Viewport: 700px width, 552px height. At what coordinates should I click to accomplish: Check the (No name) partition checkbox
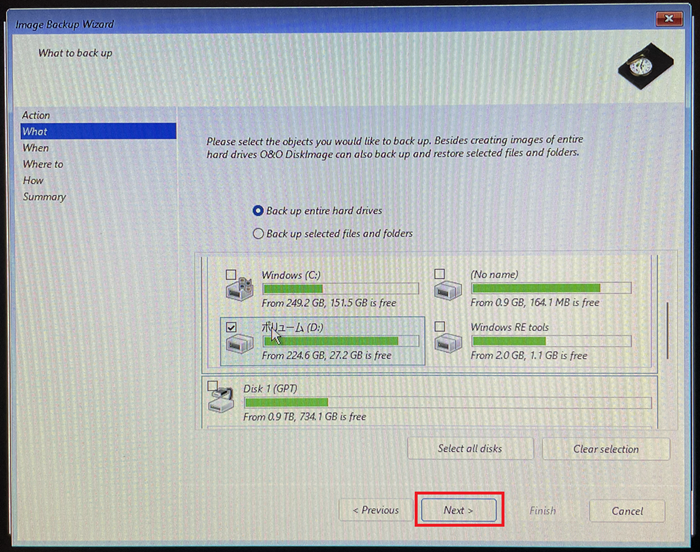click(x=440, y=274)
